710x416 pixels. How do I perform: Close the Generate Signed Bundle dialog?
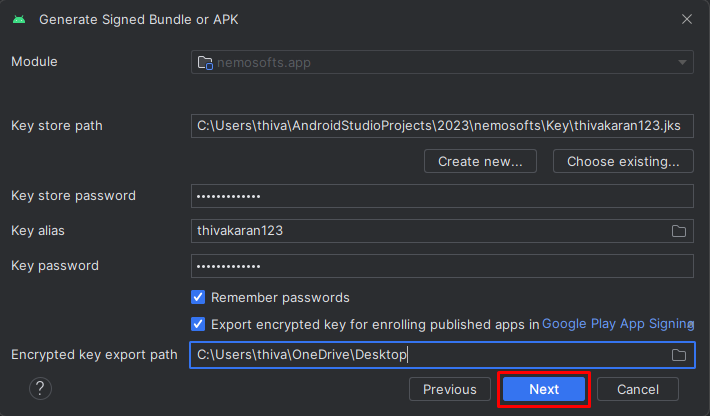pyautogui.click(x=687, y=19)
